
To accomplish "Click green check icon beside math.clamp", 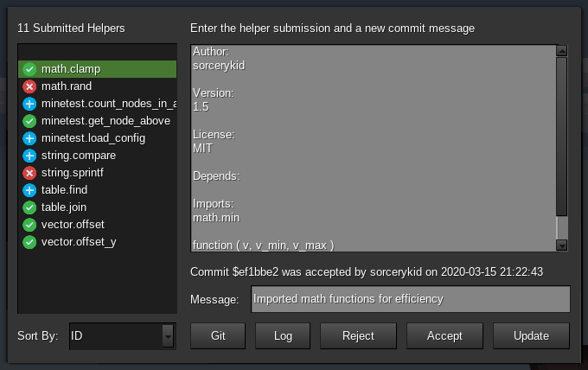I will click(x=29, y=69).
